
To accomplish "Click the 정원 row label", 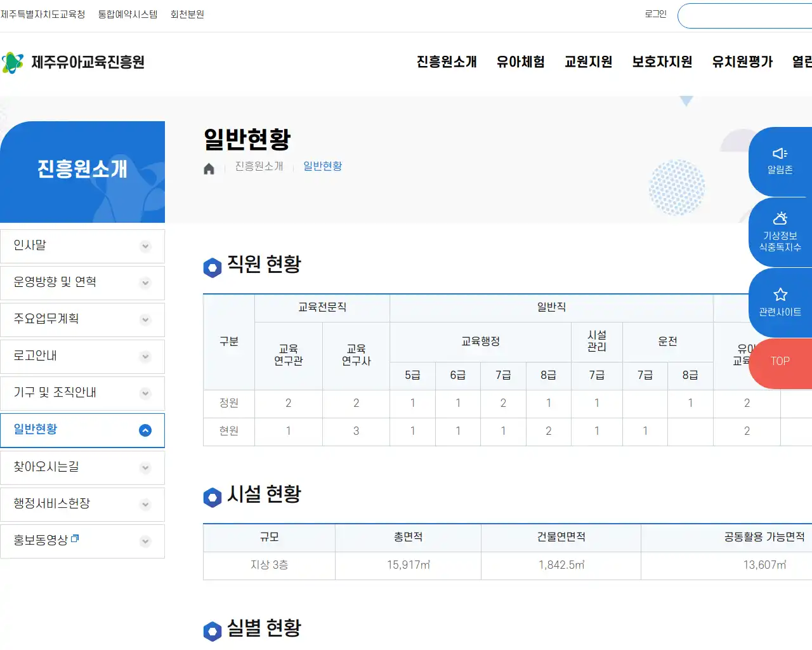I will (229, 403).
